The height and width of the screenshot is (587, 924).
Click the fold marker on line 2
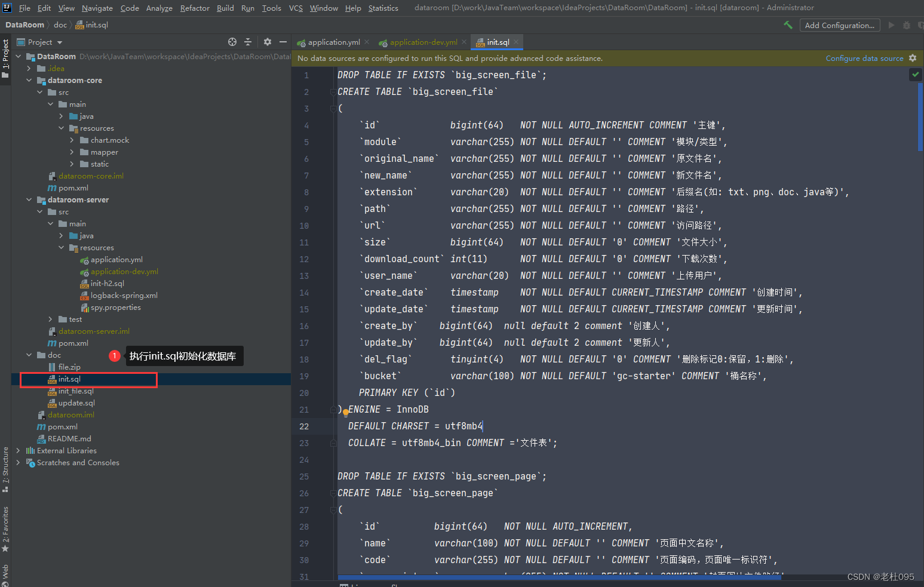pyautogui.click(x=333, y=92)
